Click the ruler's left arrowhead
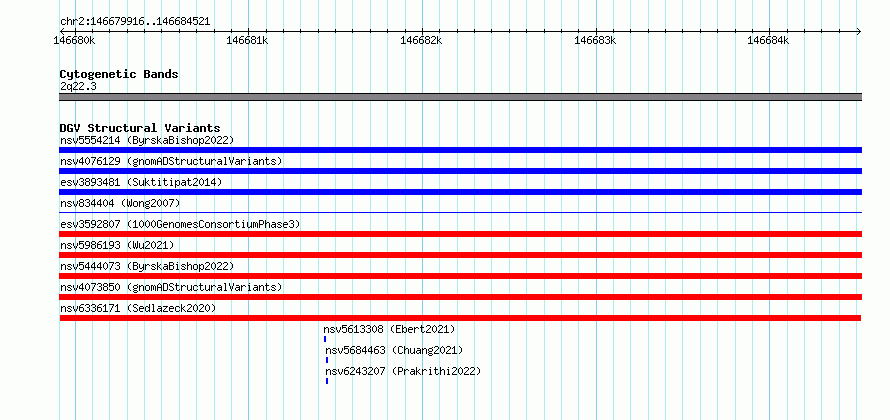Image resolution: width=890 pixels, height=420 pixels. coord(62,31)
